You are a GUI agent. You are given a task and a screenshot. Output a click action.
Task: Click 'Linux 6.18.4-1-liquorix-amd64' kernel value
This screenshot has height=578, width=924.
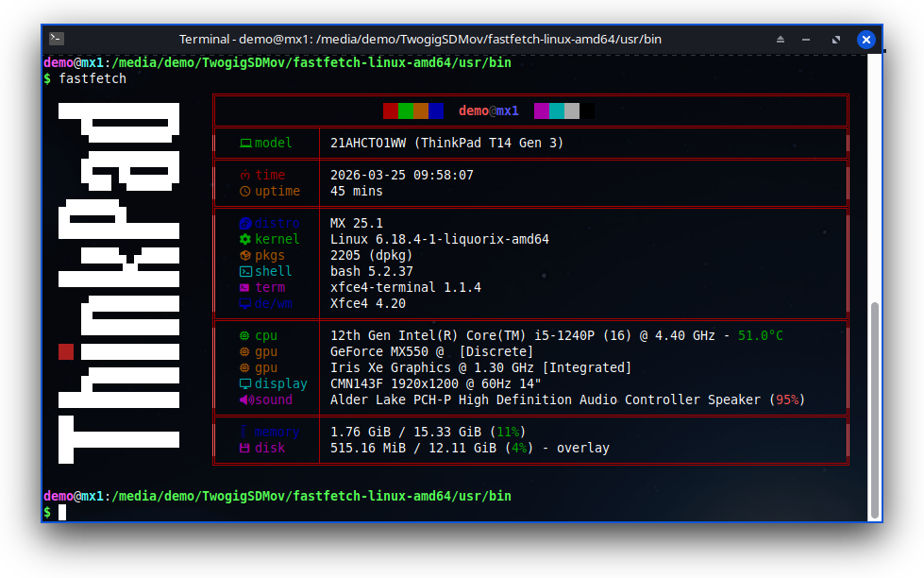coord(440,240)
